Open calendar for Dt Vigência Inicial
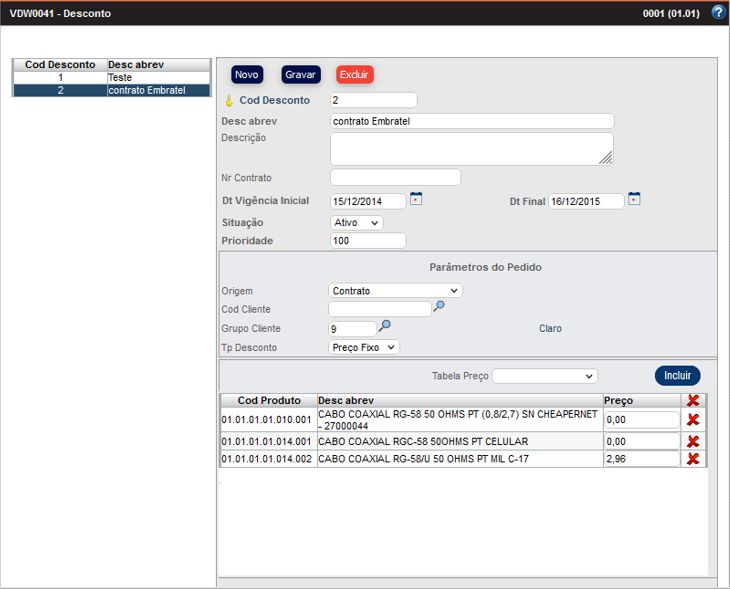The width and height of the screenshot is (730, 589). click(416, 199)
